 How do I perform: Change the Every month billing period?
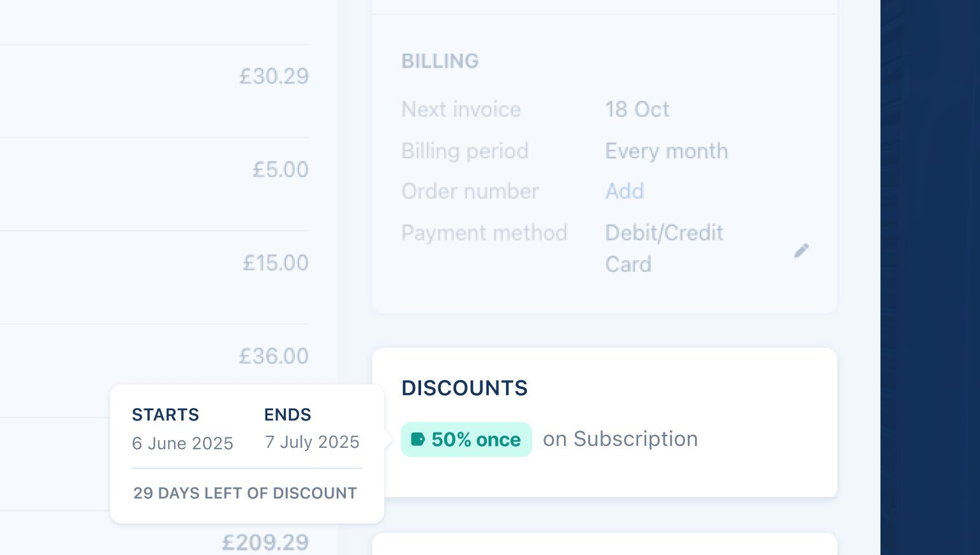pyautogui.click(x=666, y=151)
